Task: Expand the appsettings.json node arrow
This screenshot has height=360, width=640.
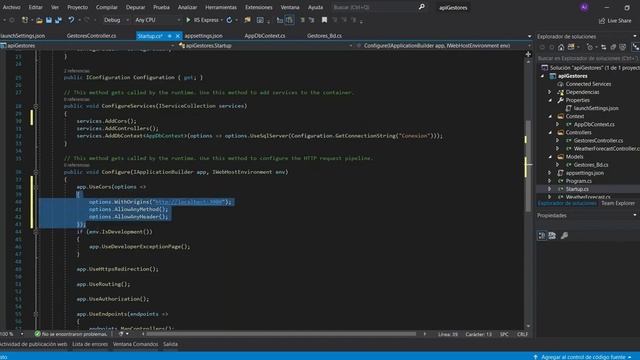Action: tap(550, 173)
